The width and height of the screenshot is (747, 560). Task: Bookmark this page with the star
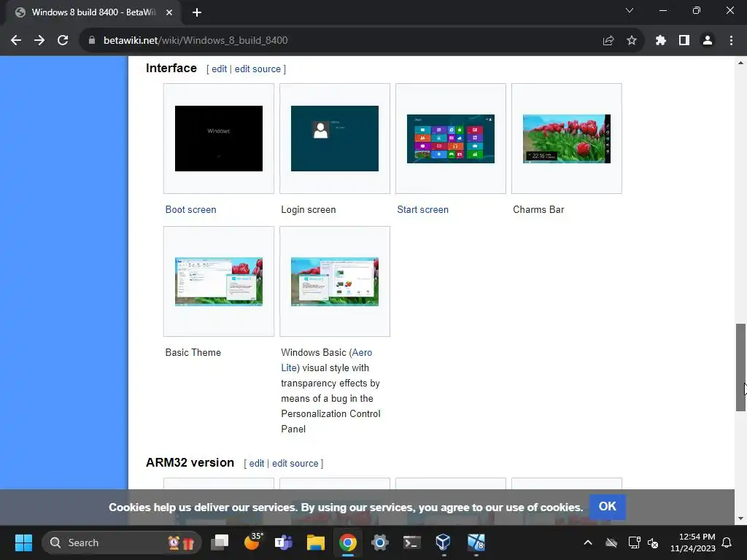click(x=632, y=41)
